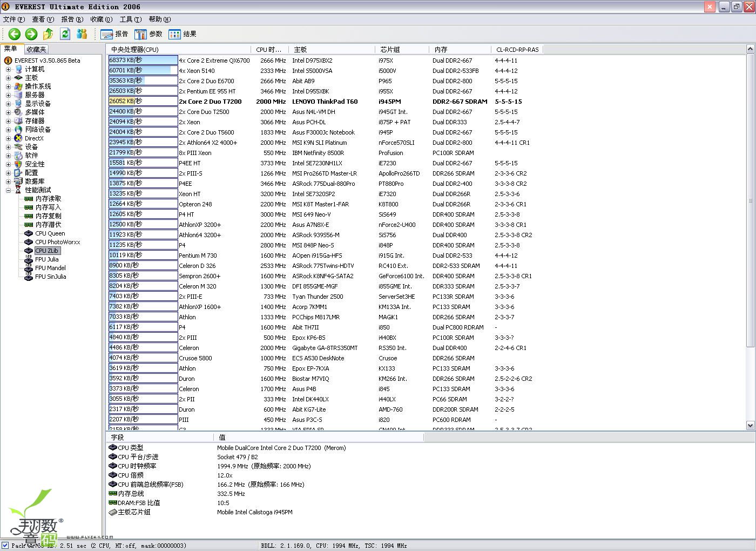Click the green back arrow toolbar icon

(14, 34)
